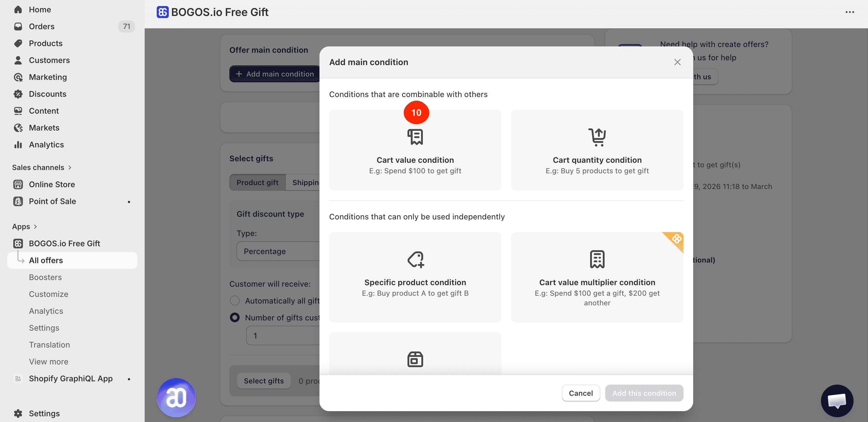Click the Cart value multiplier receipt icon

[x=597, y=259]
